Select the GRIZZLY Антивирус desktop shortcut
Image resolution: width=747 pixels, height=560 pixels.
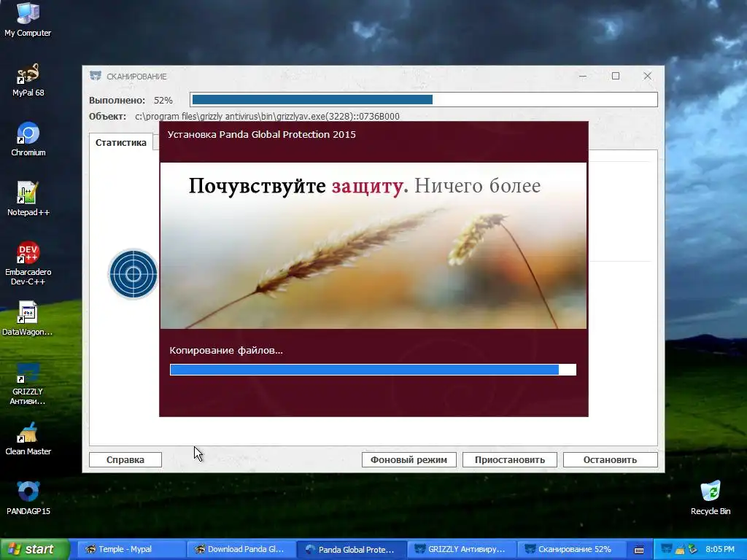pos(28,384)
